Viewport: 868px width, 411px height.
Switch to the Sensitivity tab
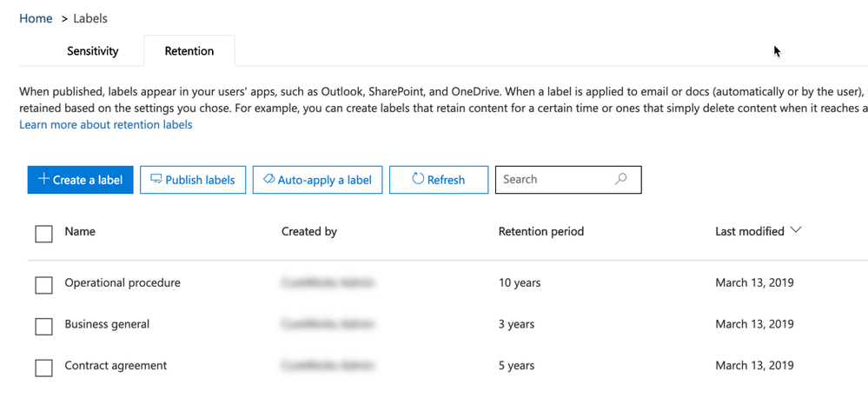[x=93, y=51]
